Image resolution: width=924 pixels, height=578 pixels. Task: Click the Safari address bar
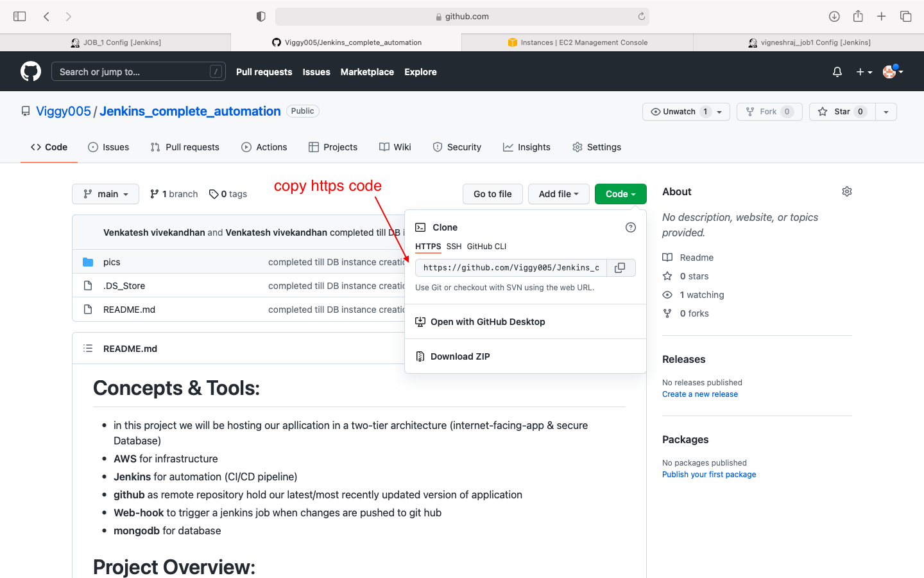[462, 17]
